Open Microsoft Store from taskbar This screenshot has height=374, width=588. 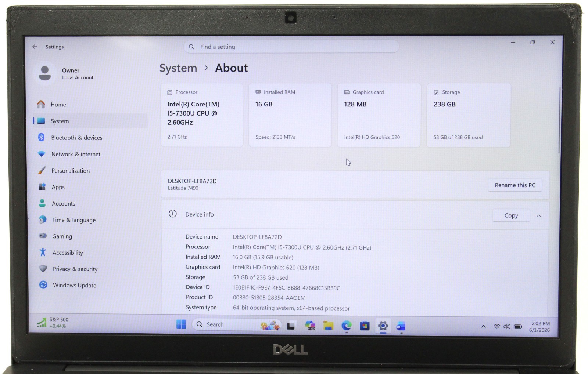[365, 326]
